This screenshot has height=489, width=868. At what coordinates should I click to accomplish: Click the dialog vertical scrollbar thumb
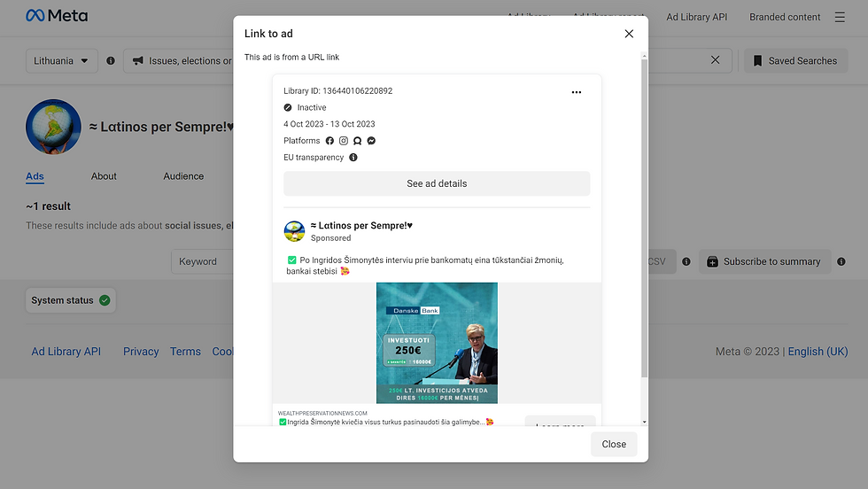644,218
